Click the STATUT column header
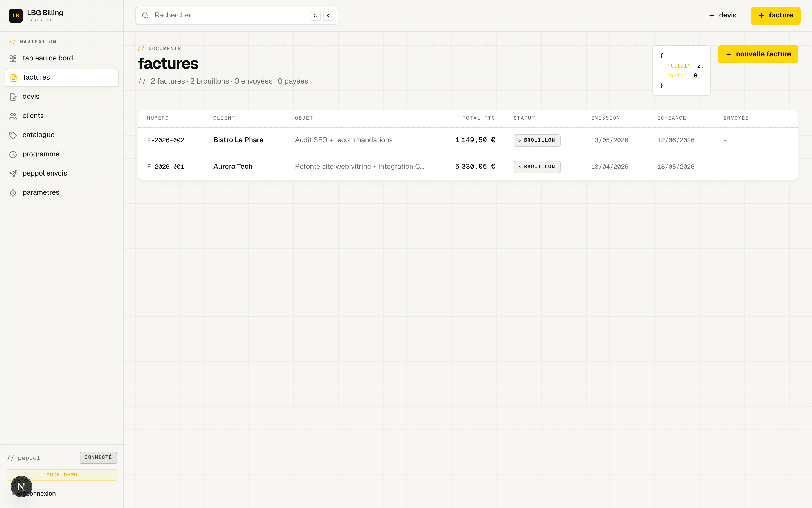This screenshot has width=812, height=508. click(x=524, y=118)
